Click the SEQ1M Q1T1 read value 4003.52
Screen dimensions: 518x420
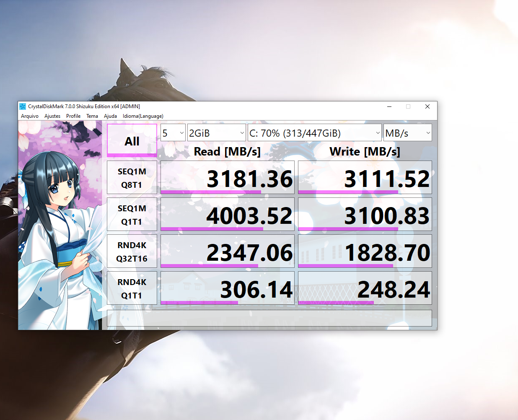(228, 214)
